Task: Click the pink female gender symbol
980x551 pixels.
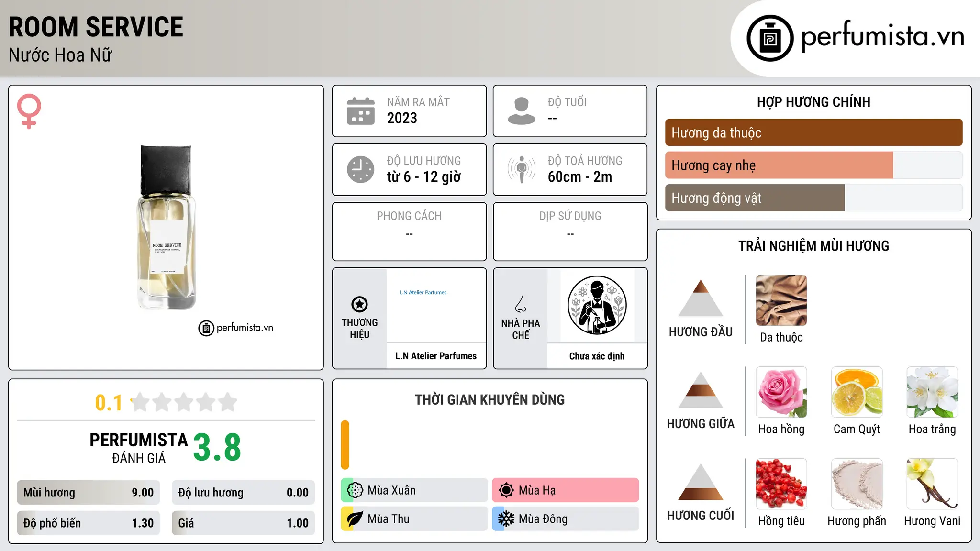Action: (x=29, y=111)
